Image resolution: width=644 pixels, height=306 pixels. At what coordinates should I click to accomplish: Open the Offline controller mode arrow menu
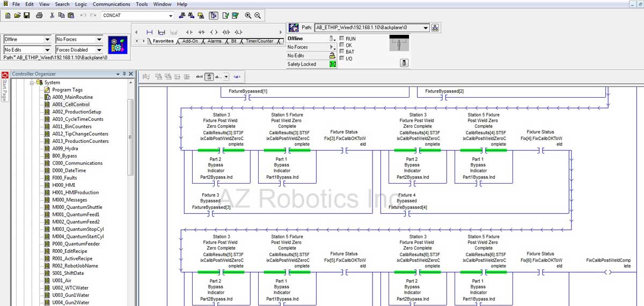pos(333,39)
